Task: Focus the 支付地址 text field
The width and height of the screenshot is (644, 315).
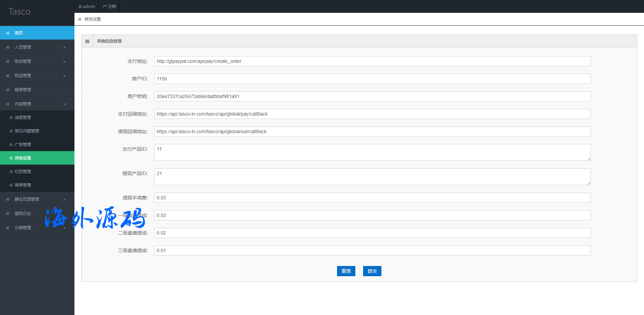Action: (372, 61)
